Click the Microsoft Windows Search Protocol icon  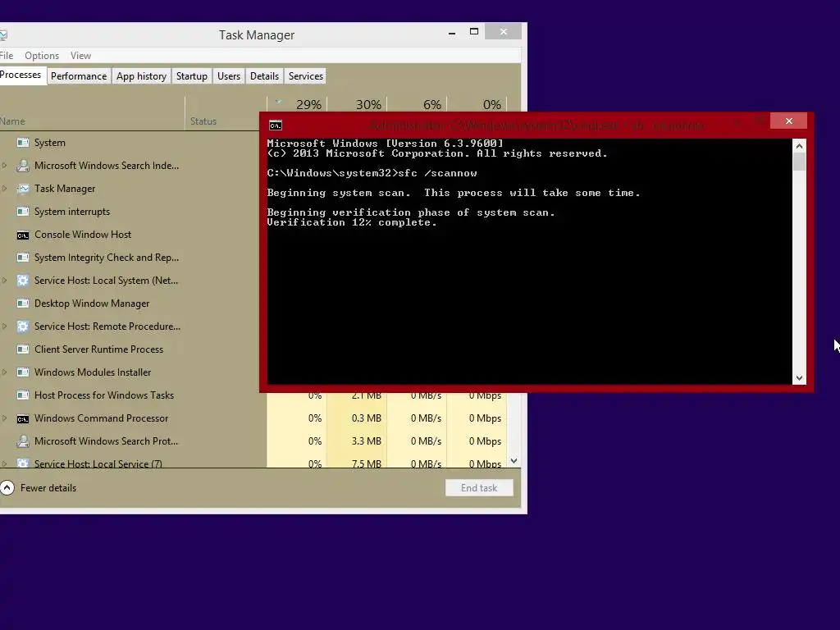click(x=22, y=441)
